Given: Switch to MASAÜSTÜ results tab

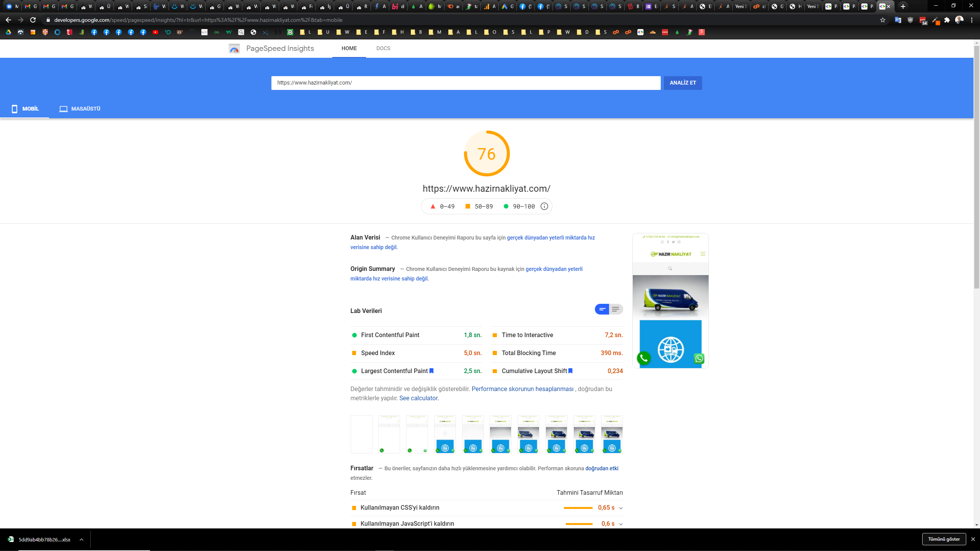Looking at the screenshot, I should point(80,109).
